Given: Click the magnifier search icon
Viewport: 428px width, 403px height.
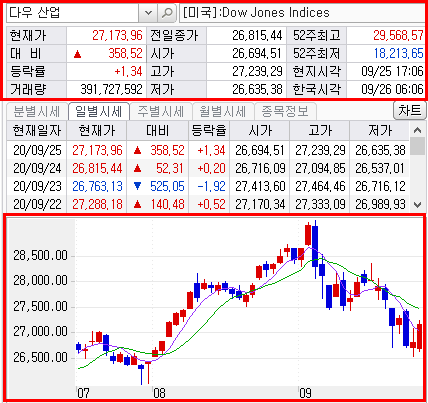Looking at the screenshot, I should pyautogui.click(x=167, y=13).
